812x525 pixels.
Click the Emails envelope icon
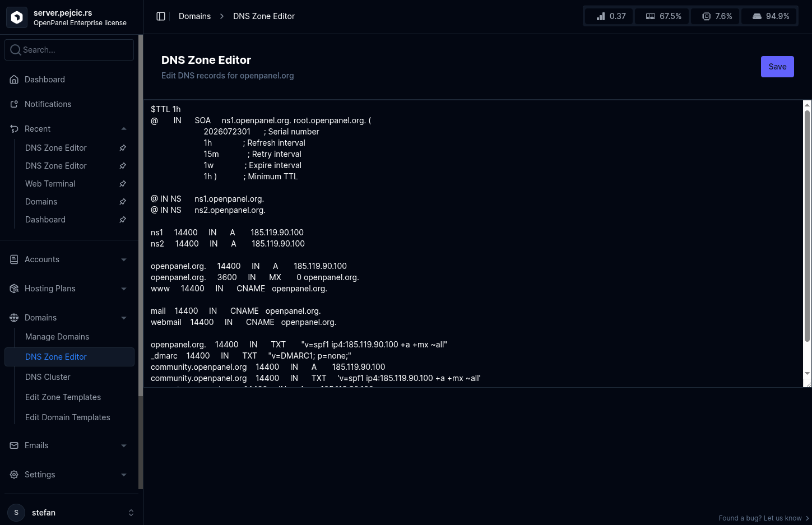pos(14,445)
